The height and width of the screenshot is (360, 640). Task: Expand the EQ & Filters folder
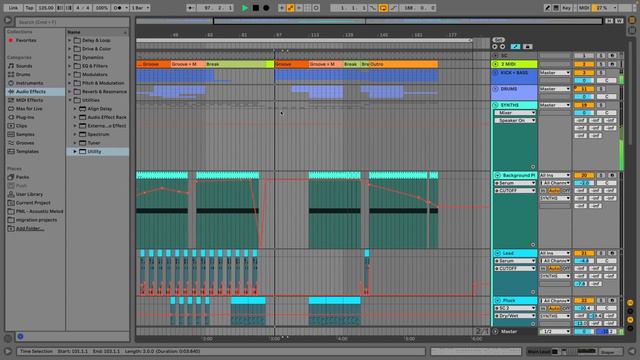[x=70, y=66]
